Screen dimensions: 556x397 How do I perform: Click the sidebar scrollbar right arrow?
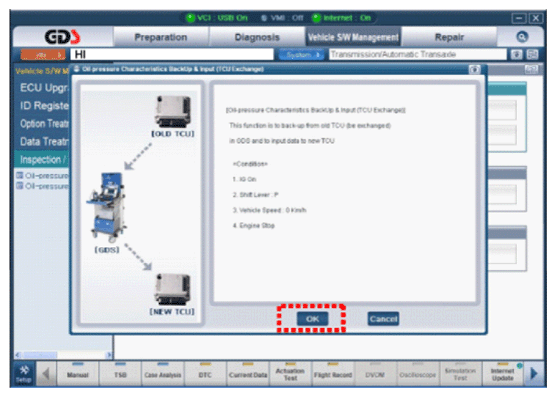tap(109, 354)
